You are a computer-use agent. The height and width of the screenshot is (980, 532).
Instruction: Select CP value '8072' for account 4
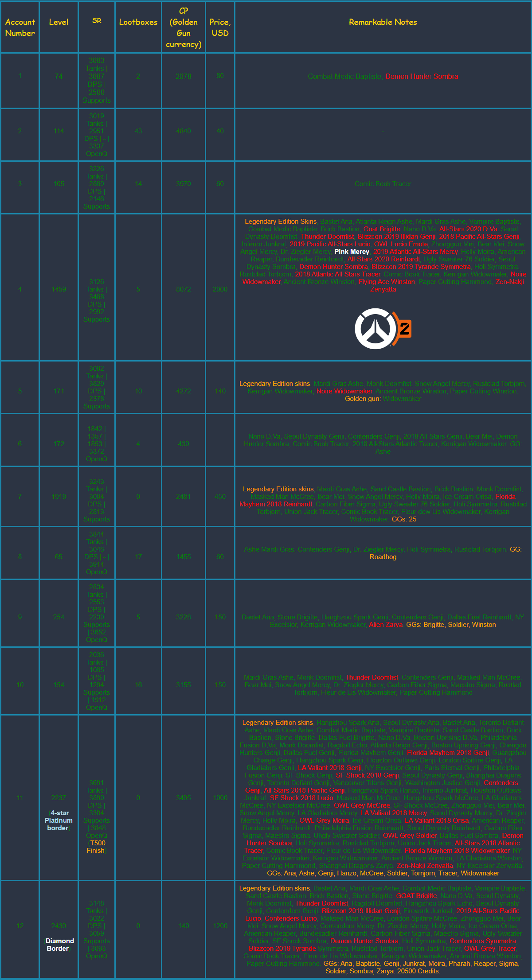184,289
